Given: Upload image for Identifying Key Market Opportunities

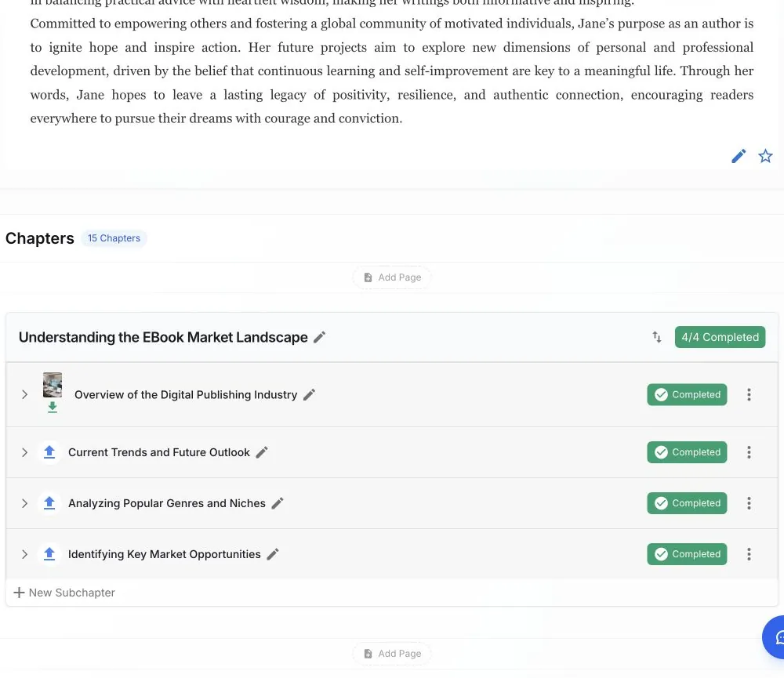Looking at the screenshot, I should pyautogui.click(x=49, y=554).
